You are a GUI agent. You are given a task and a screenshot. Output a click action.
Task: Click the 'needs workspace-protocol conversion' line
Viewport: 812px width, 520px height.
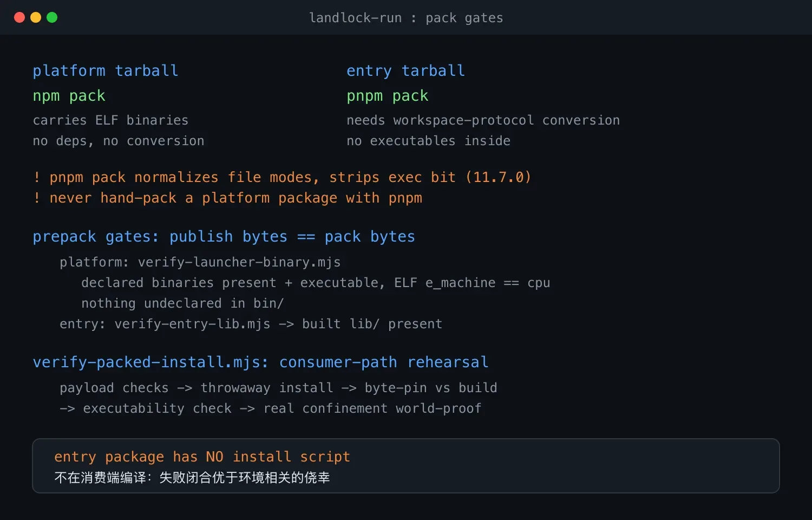pyautogui.click(x=483, y=120)
